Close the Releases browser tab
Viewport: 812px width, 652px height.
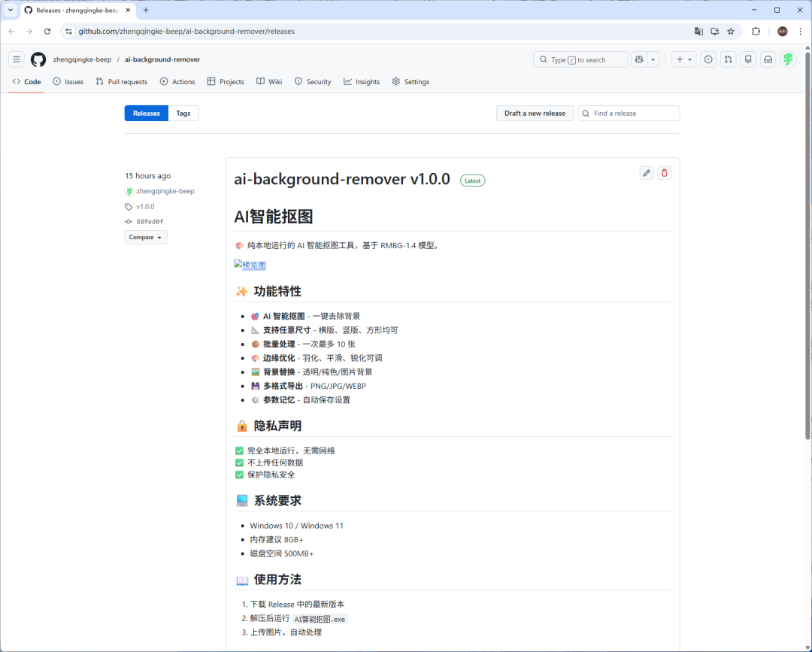point(128,10)
